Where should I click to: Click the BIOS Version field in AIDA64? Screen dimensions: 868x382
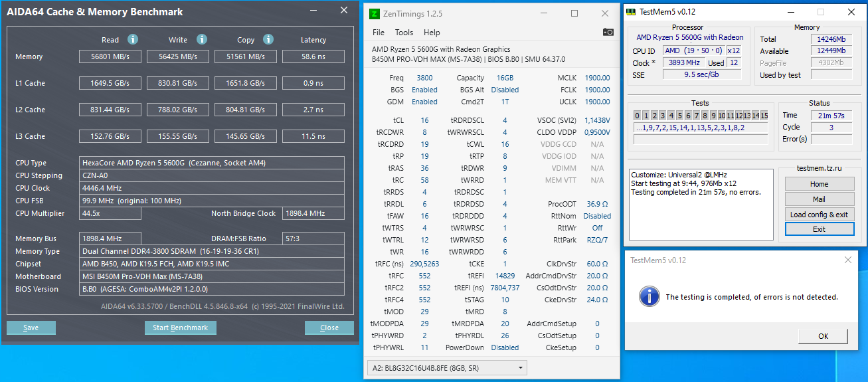click(x=212, y=289)
